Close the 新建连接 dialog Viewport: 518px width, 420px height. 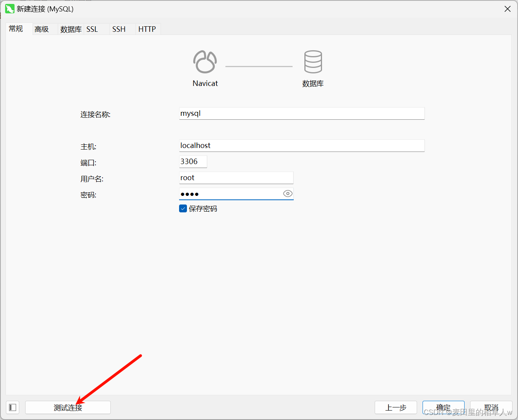507,9
